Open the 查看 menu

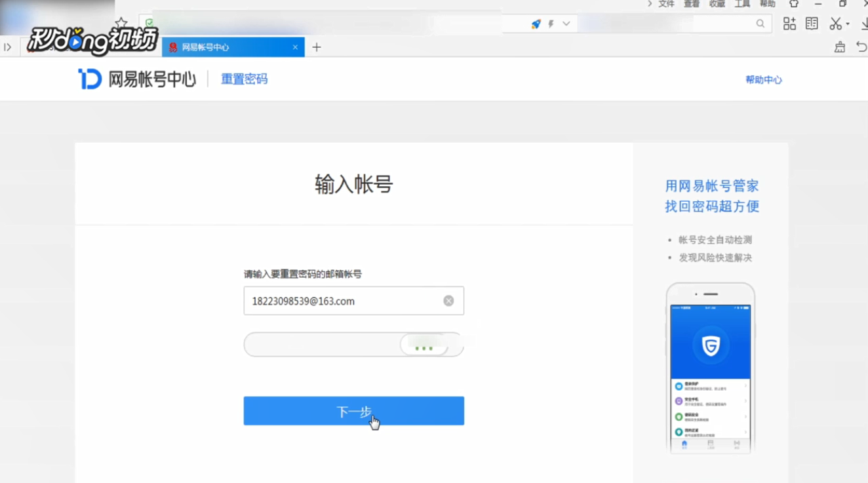692,4
